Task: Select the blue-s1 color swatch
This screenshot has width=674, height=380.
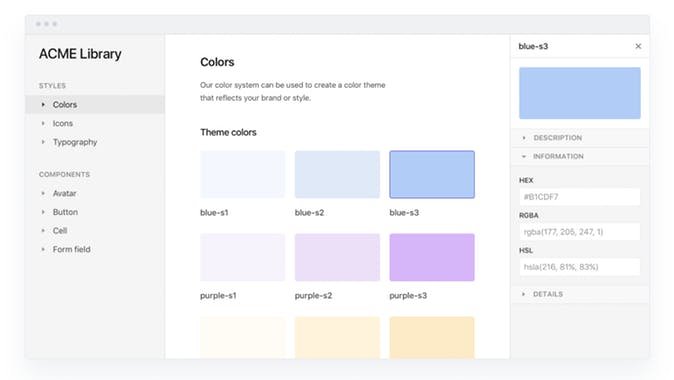Action: click(242, 174)
